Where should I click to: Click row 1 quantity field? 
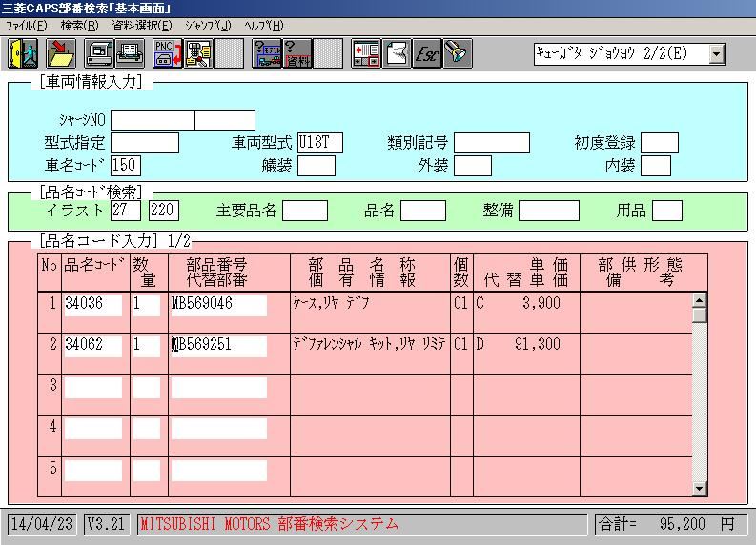click(x=147, y=306)
